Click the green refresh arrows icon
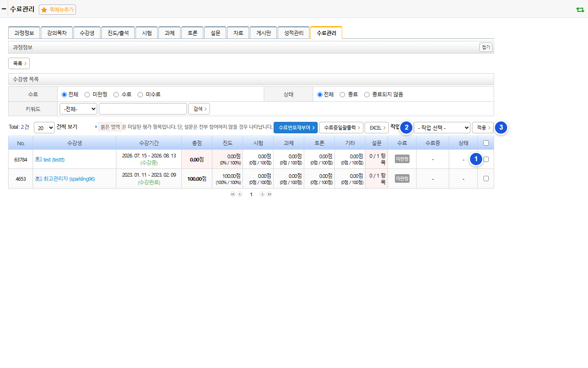The width and height of the screenshot is (588, 368). pyautogui.click(x=580, y=9)
